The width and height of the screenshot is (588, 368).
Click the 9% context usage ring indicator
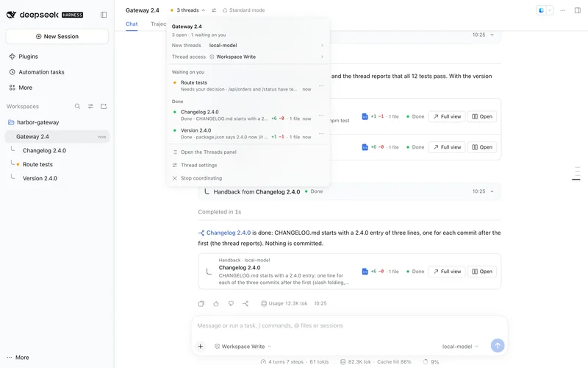[x=431, y=362]
